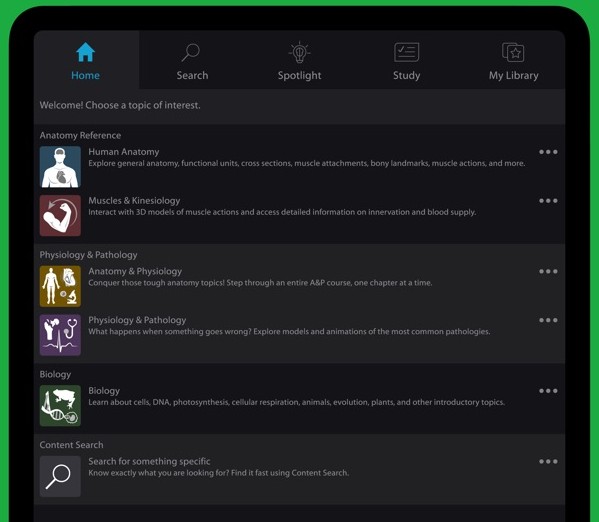This screenshot has height=522, width=599.
Task: Open the ellipsis menu for Anatomy & Physiology
Action: pos(548,271)
